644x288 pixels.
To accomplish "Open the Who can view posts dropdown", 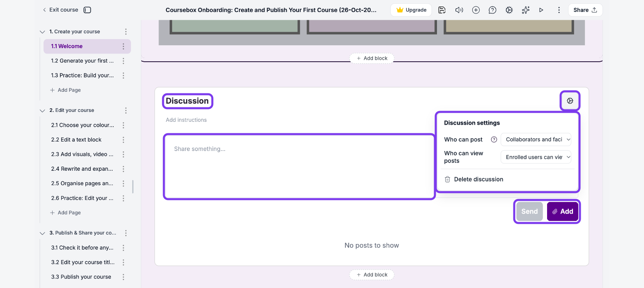I will tap(536, 157).
